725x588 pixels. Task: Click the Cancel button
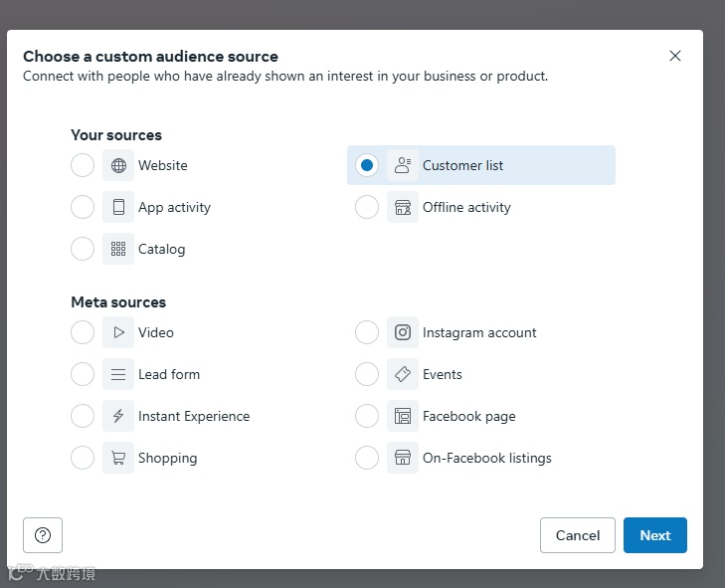click(578, 535)
